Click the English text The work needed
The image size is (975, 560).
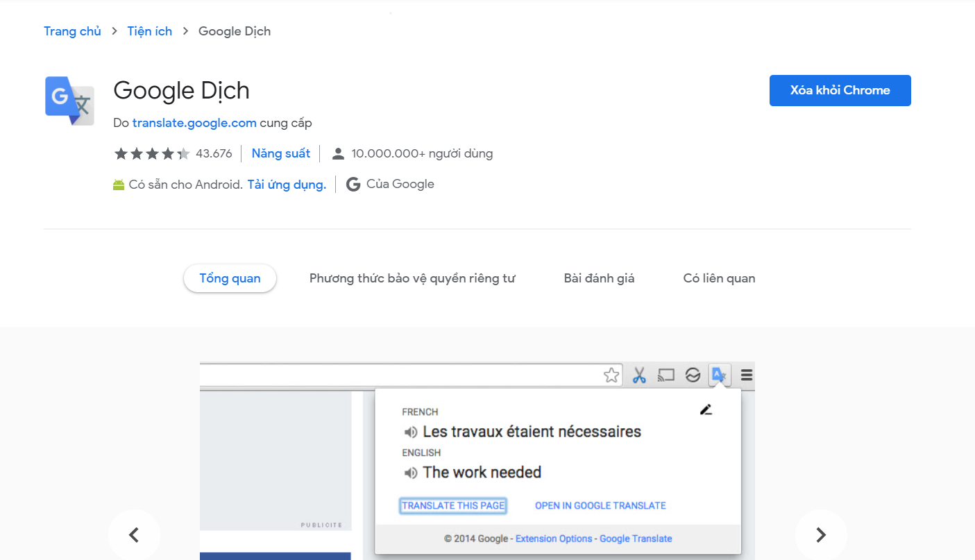coord(482,473)
